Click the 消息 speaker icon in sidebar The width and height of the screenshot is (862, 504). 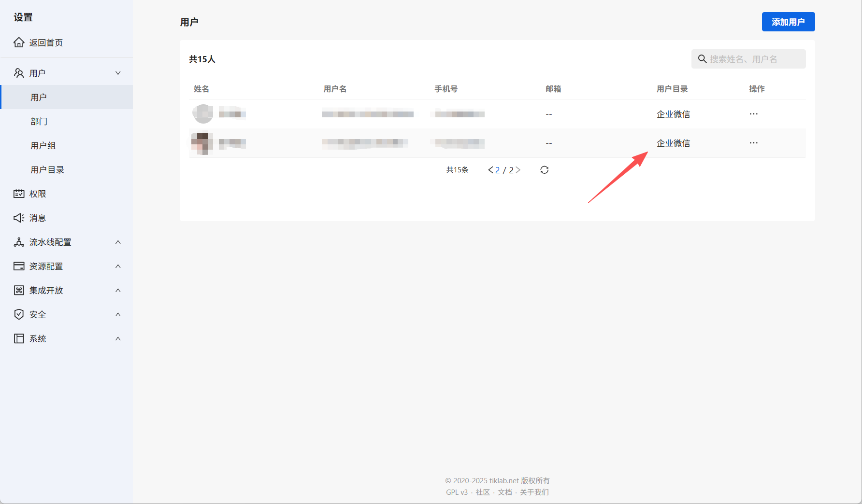pos(19,218)
